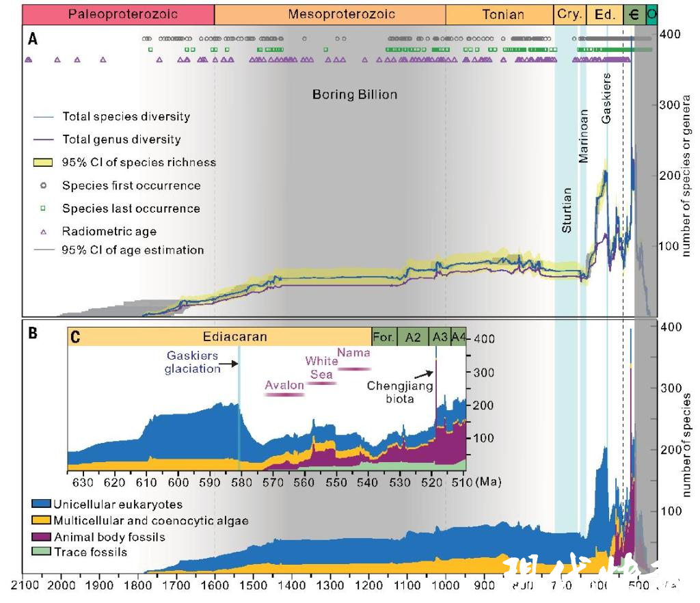
Task: Select the Mesoproterozoic era header
Action: (330, 14)
